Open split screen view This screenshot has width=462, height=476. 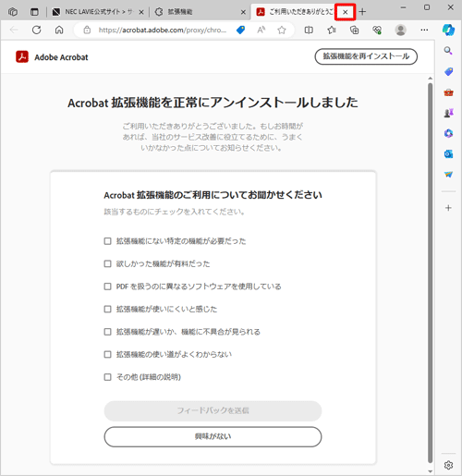309,30
